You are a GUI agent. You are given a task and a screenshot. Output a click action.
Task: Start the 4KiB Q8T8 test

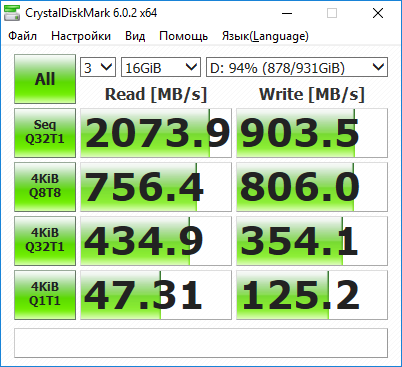pos(45,187)
